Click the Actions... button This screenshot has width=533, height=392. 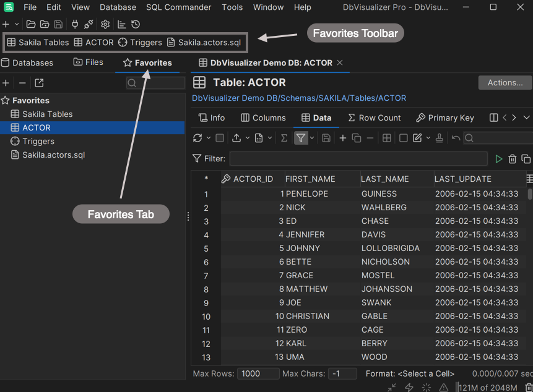click(x=505, y=82)
